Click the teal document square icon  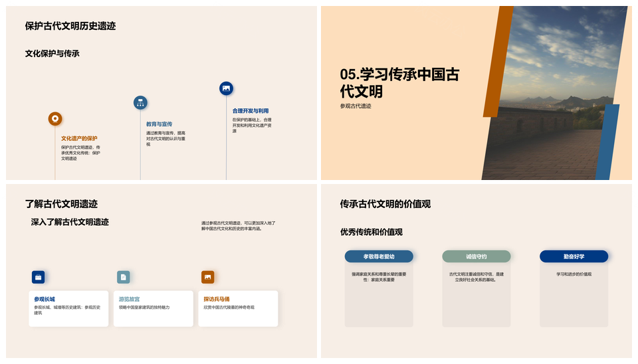pyautogui.click(x=123, y=277)
